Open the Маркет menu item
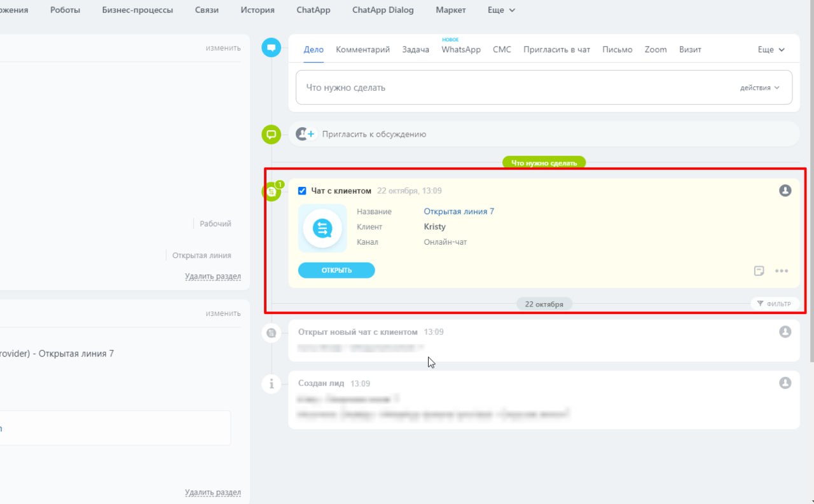814x504 pixels. (x=451, y=10)
